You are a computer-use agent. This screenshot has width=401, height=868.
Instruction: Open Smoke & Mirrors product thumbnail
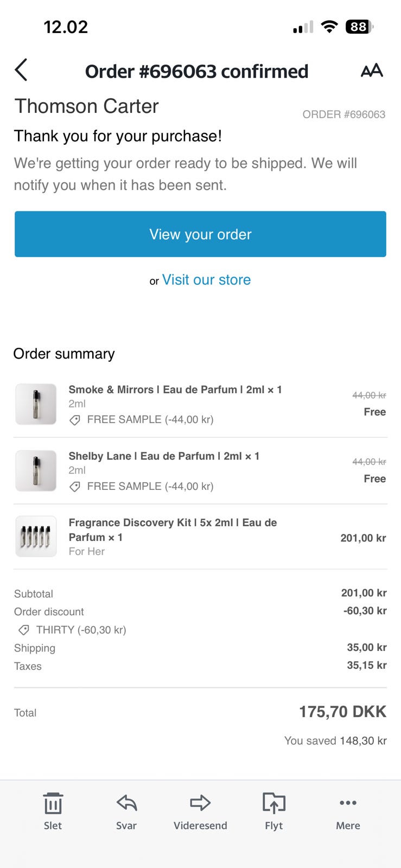coord(36,404)
